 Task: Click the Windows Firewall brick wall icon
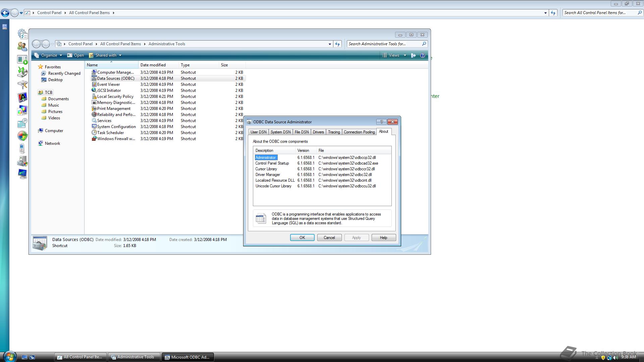(94, 139)
